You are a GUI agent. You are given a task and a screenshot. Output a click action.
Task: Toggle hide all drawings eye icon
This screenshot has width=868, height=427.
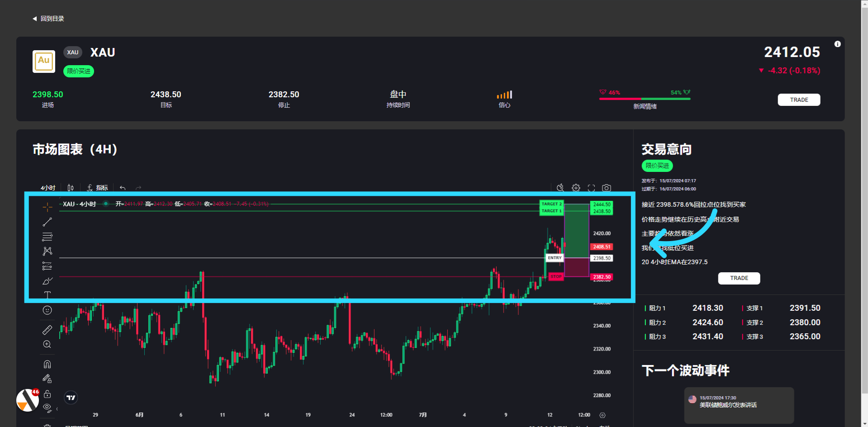pos(47,408)
